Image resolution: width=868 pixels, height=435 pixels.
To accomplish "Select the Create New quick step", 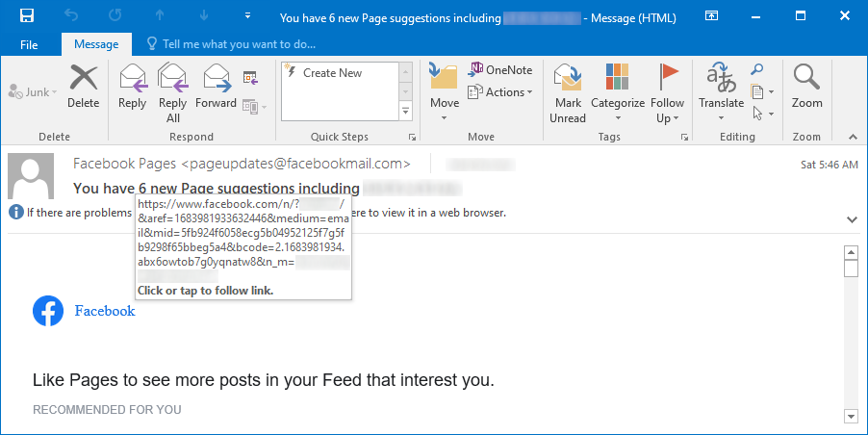I will coord(332,73).
